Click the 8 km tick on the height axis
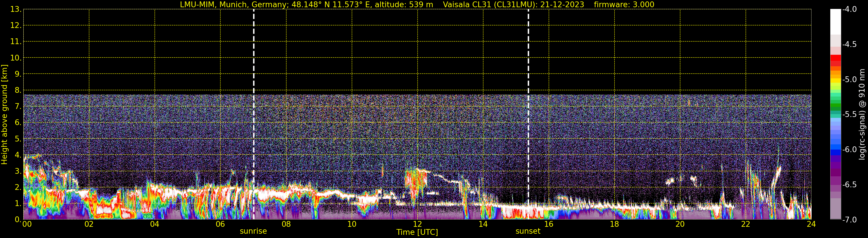Viewport: 868px width, 238px height. click(18, 90)
